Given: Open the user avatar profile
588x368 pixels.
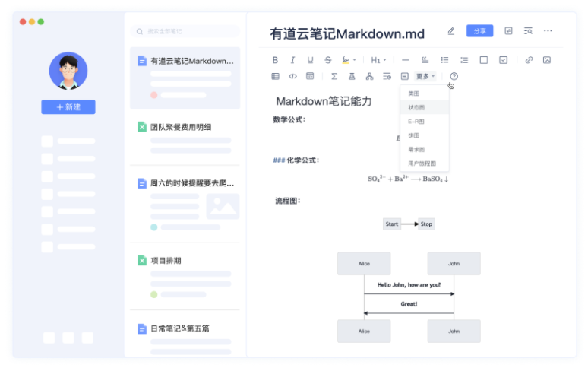Looking at the screenshot, I should (x=68, y=71).
